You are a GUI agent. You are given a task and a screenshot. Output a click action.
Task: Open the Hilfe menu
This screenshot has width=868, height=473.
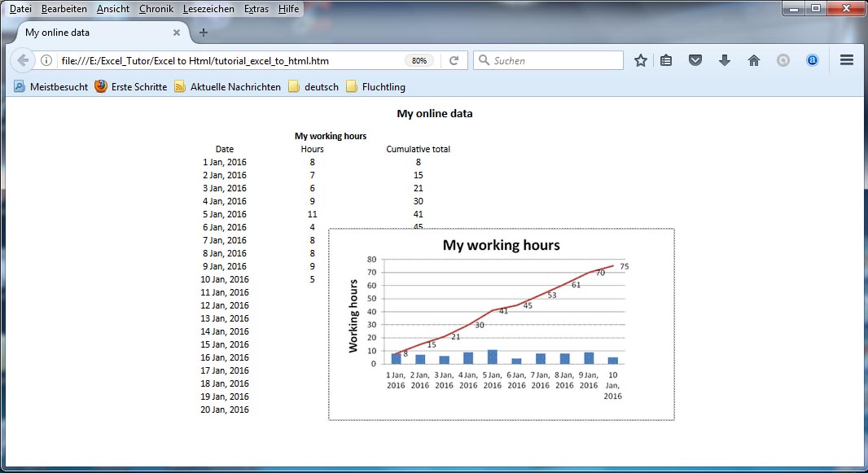[288, 9]
